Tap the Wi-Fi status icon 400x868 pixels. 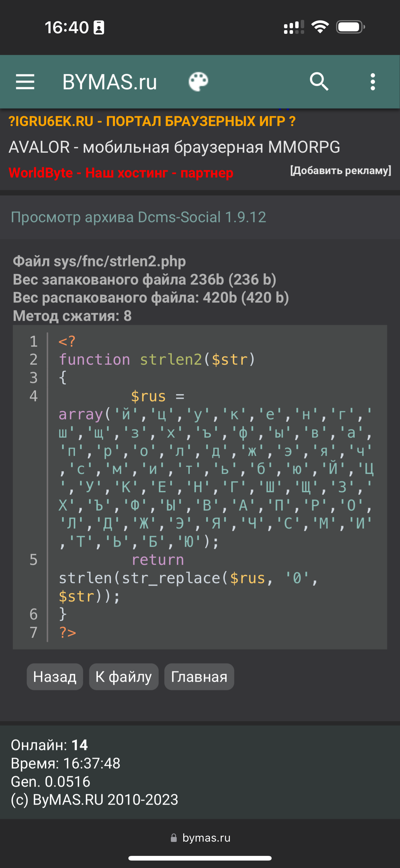pos(320,27)
